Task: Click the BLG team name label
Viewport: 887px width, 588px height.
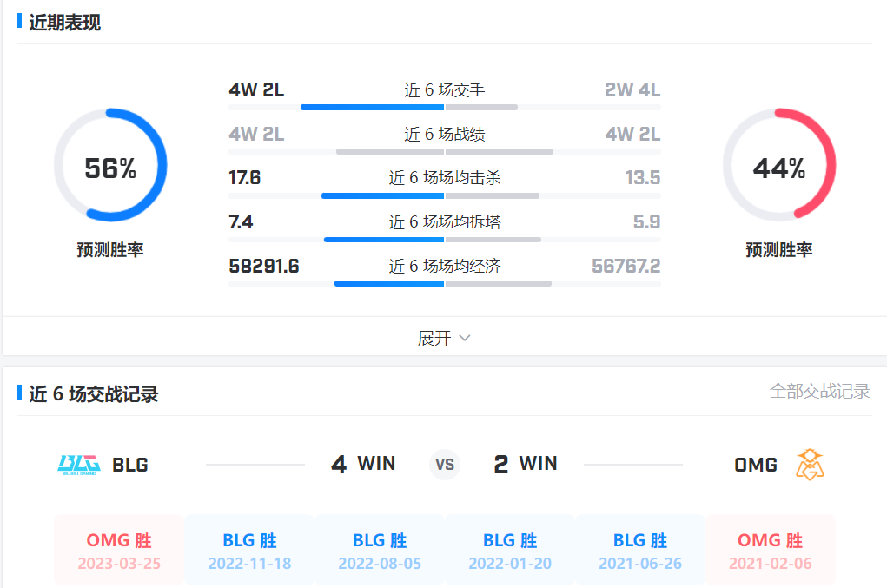Action: point(130,465)
